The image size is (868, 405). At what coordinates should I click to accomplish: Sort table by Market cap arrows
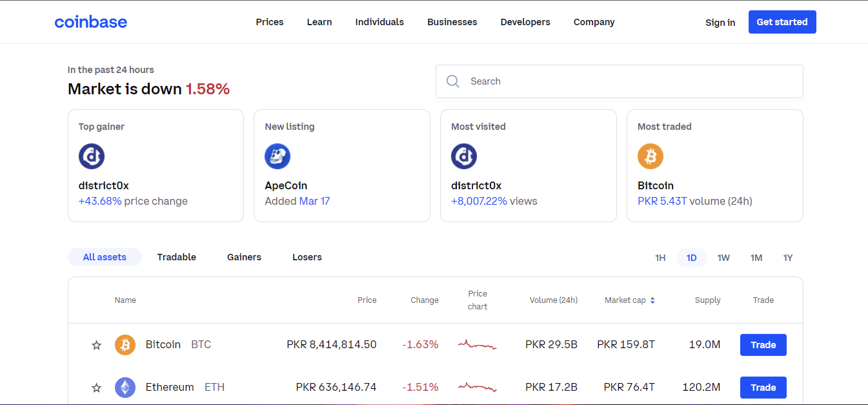[652, 300]
